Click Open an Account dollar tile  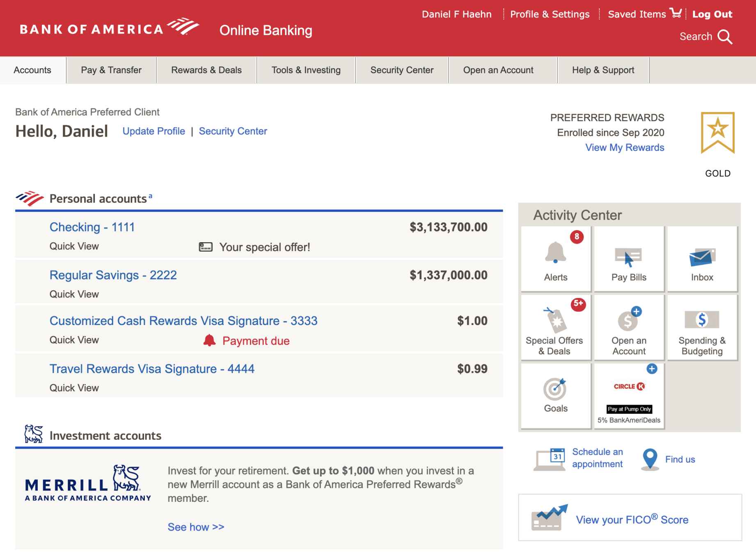629,327
